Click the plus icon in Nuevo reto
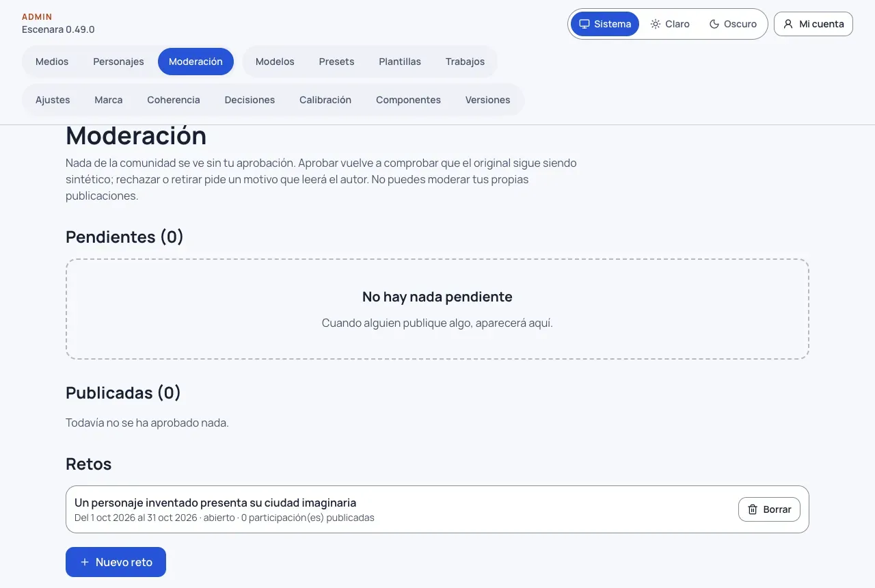875x588 pixels. 85,562
